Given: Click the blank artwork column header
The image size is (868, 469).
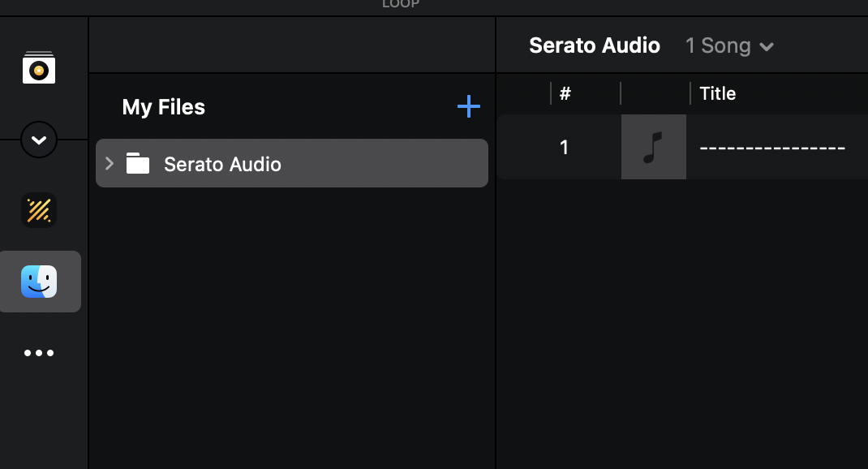Looking at the screenshot, I should tap(655, 93).
